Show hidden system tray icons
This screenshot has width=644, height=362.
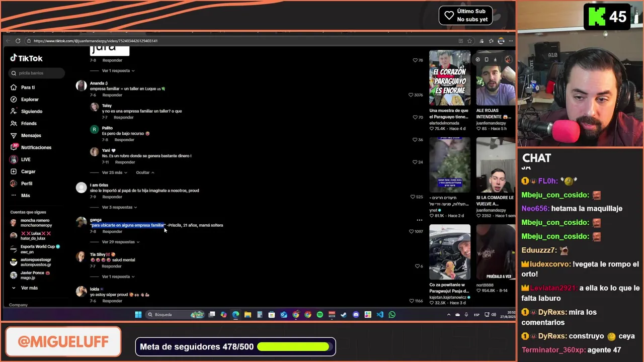coord(449,315)
